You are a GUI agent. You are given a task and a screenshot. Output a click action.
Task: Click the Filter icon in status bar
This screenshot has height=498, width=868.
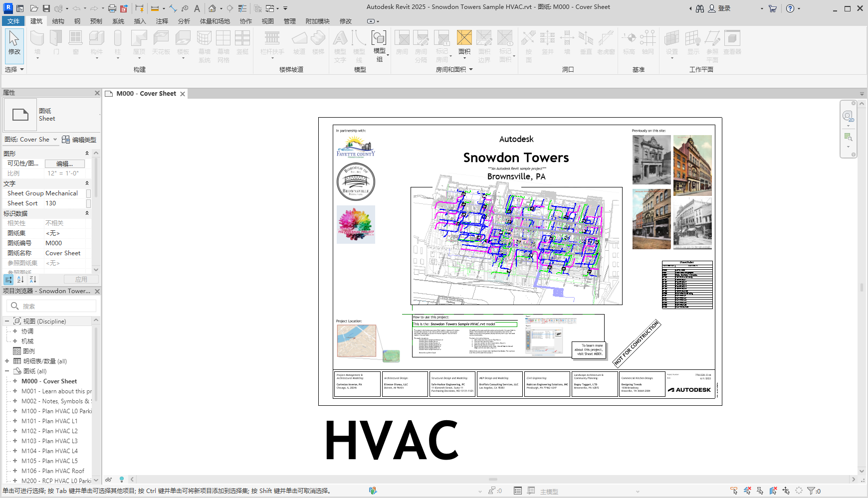click(811, 491)
